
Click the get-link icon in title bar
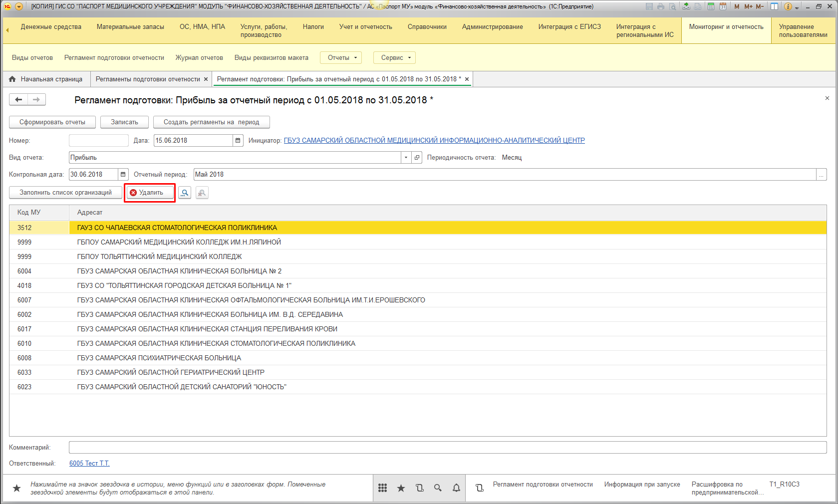pos(686,6)
